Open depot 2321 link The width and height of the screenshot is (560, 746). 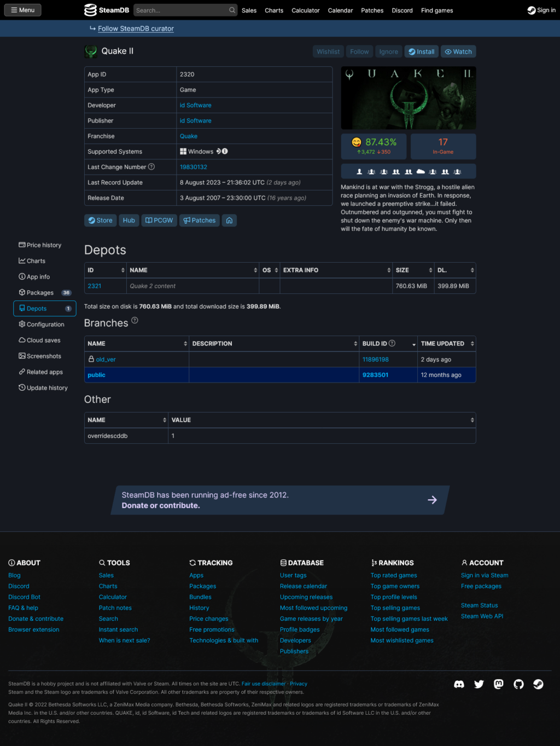tap(95, 286)
